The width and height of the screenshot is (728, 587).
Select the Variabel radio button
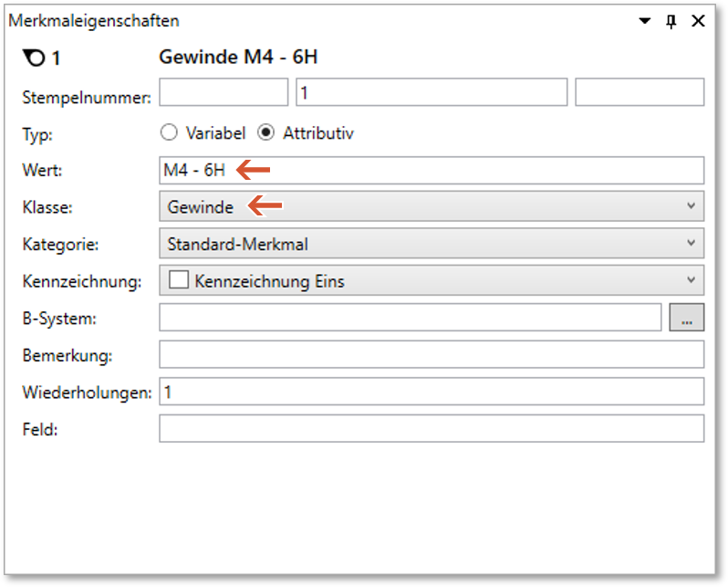tap(168, 133)
